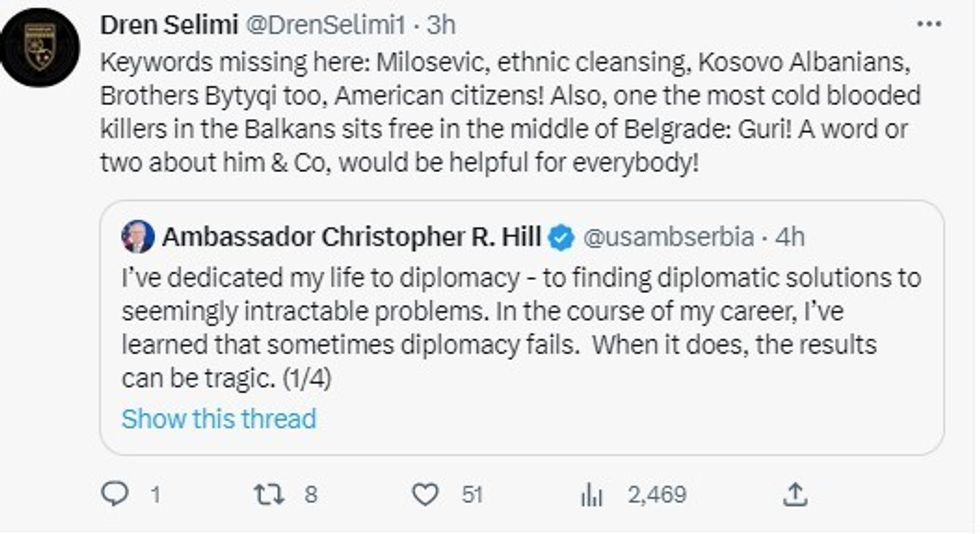This screenshot has height=534, width=980.
Task: Open the @usambserbia handle
Action: point(666,237)
